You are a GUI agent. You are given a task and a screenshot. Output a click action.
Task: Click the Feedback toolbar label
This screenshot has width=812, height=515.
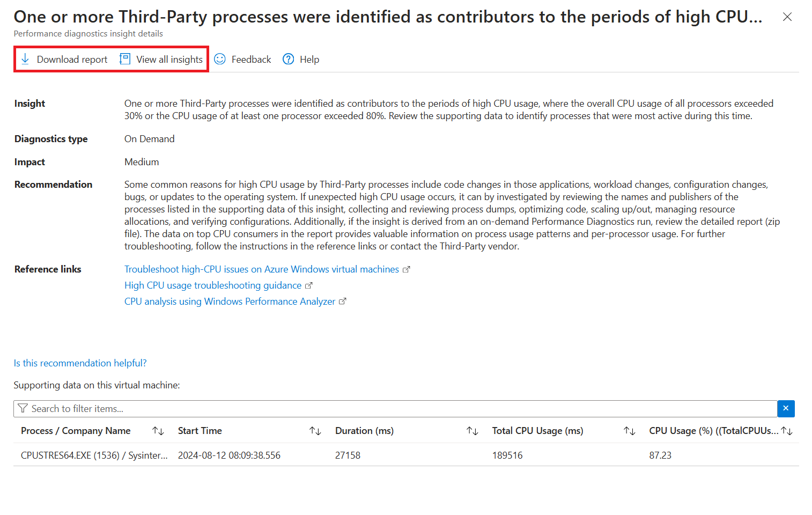point(251,60)
